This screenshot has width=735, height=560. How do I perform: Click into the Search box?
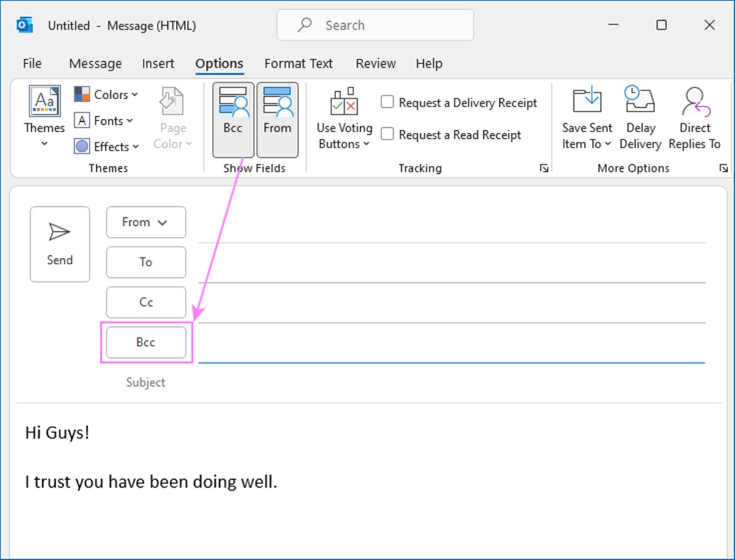pyautogui.click(x=375, y=25)
